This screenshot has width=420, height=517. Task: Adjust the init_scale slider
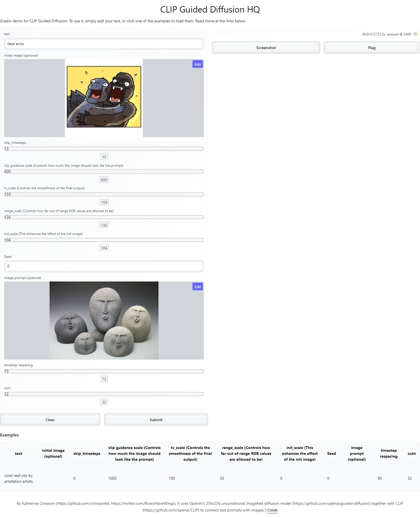click(104, 240)
